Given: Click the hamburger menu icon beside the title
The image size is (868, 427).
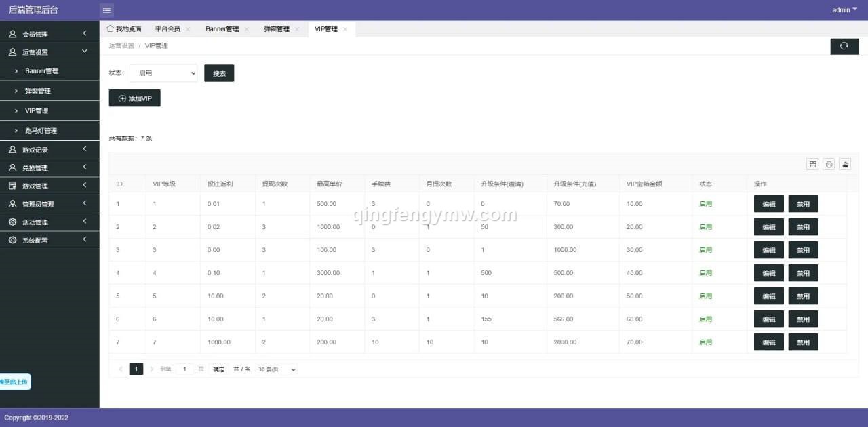Looking at the screenshot, I should [106, 9].
